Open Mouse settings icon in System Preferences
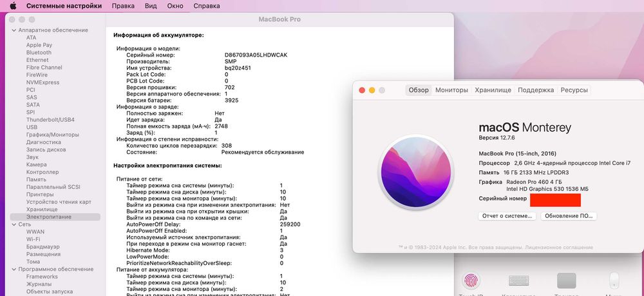Image resolution: width=644 pixels, height=296 pixels. [x=614, y=281]
